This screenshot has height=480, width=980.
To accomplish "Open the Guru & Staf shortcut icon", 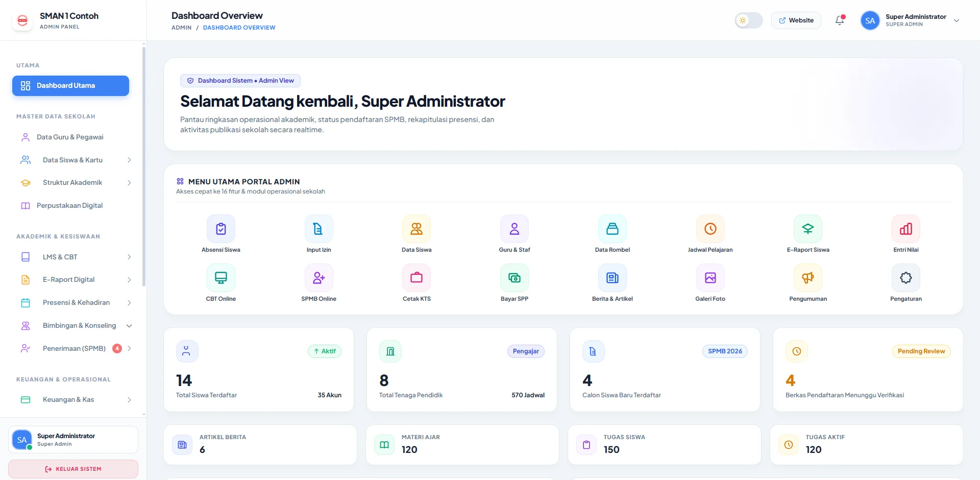I will pyautogui.click(x=514, y=229).
